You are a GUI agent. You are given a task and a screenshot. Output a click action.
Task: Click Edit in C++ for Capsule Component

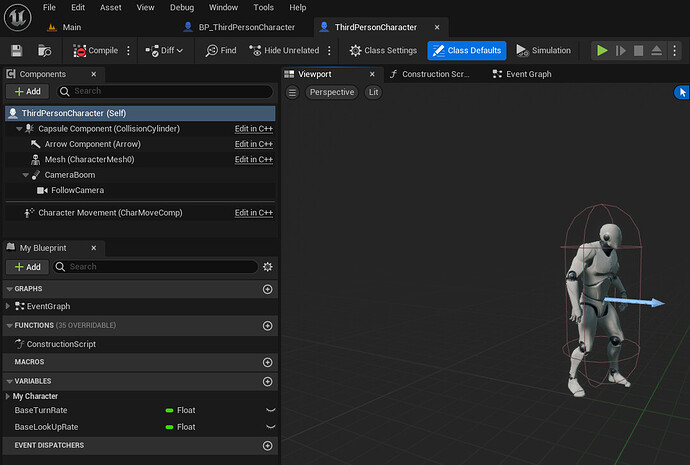point(253,129)
